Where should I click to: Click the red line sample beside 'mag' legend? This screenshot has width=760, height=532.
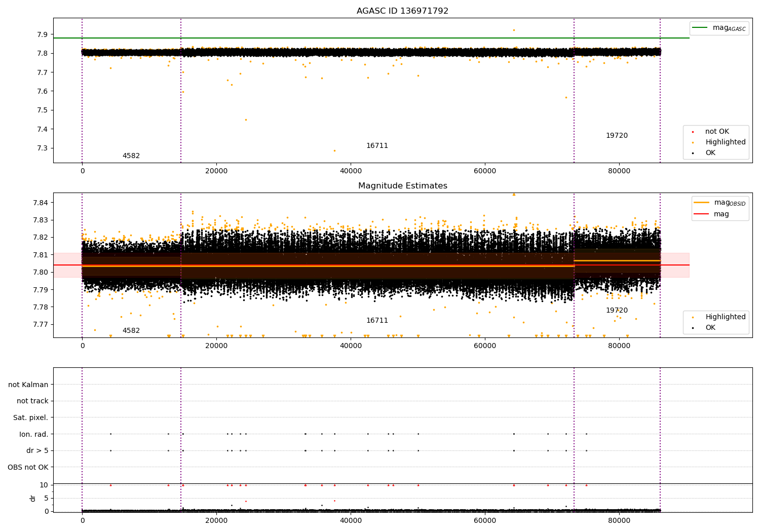[701, 214]
